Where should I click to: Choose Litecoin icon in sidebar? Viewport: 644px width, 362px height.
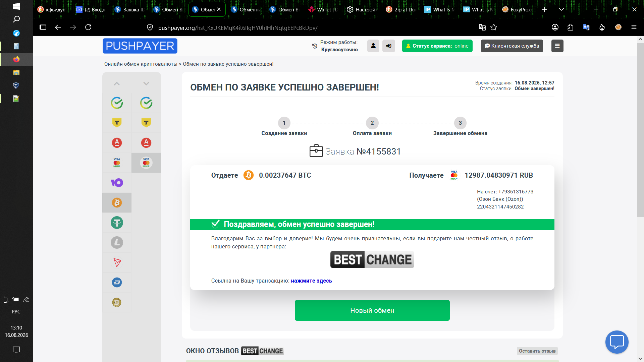(117, 242)
